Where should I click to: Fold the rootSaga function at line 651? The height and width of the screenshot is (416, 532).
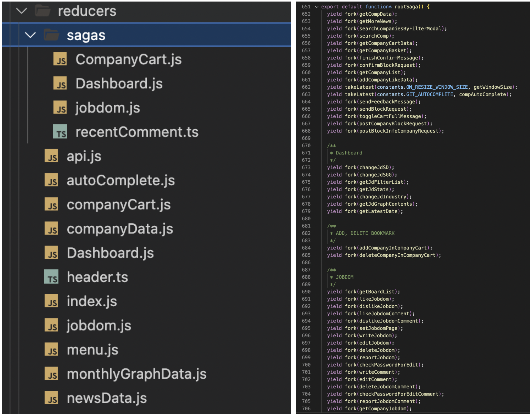317,7
